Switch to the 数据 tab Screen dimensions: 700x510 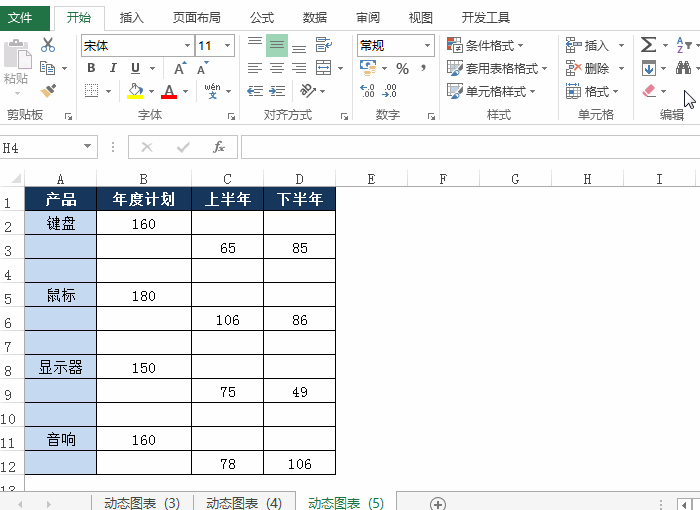click(x=315, y=18)
